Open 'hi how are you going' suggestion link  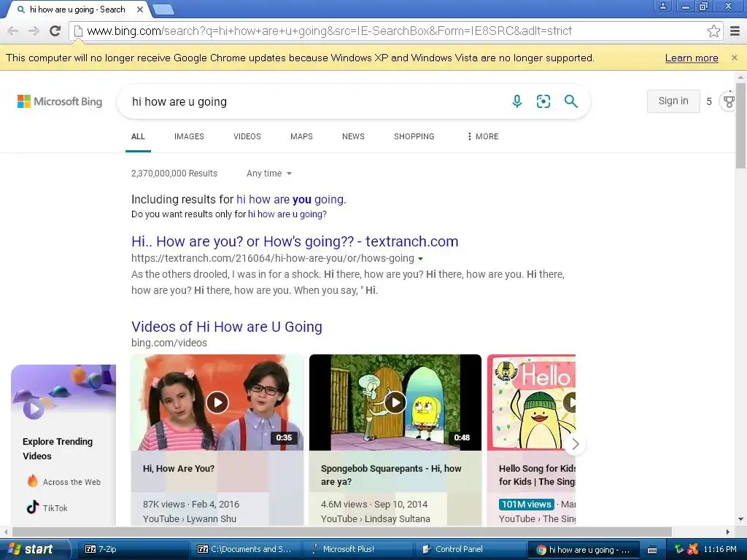291,199
